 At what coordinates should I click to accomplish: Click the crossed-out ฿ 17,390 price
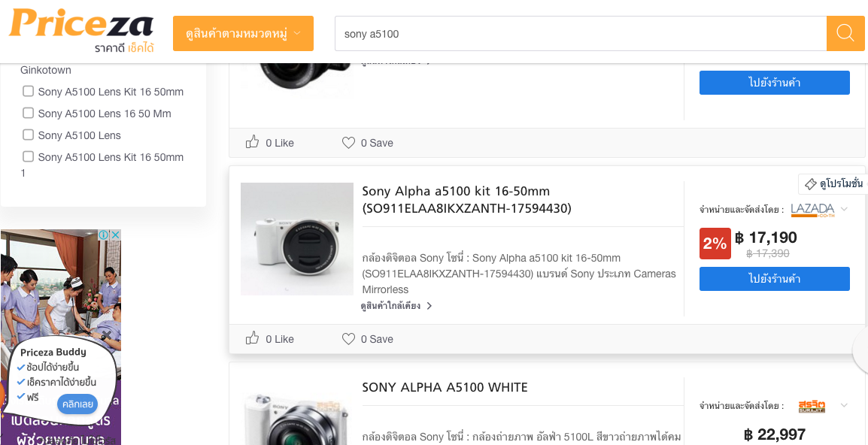[768, 253]
